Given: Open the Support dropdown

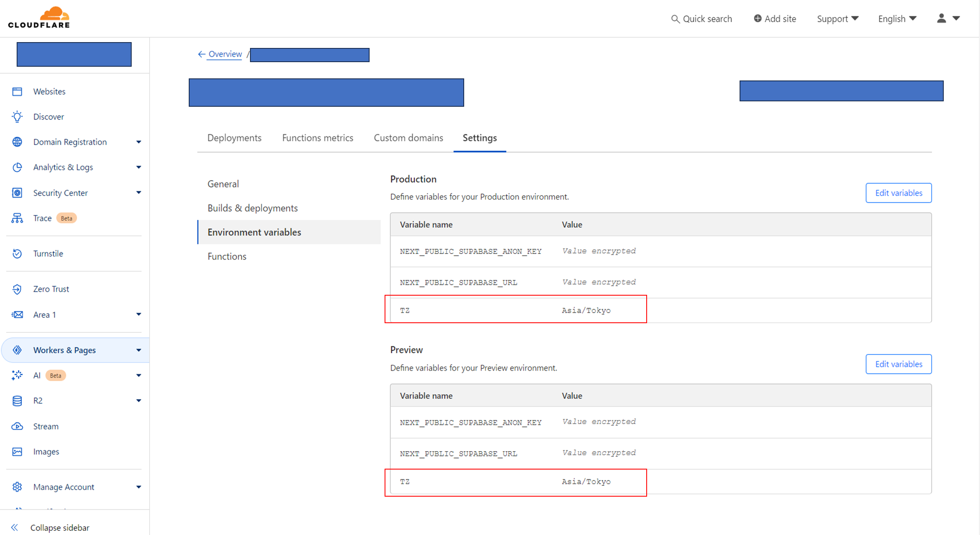Looking at the screenshot, I should (837, 19).
